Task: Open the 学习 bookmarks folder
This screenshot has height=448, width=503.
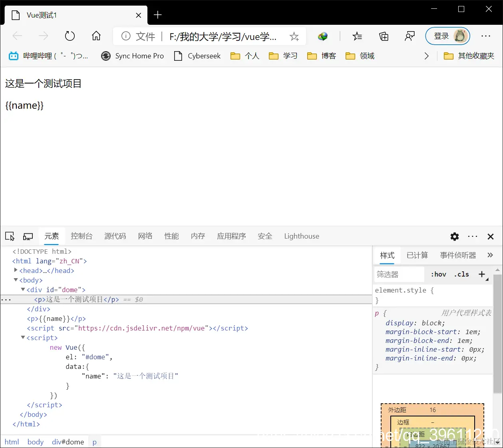Action: point(283,56)
